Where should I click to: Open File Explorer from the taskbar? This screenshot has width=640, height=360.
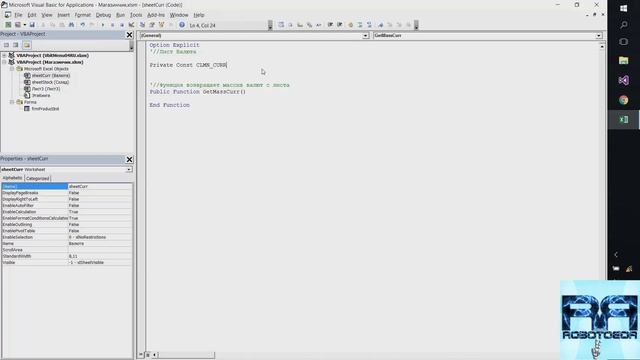coord(623,60)
